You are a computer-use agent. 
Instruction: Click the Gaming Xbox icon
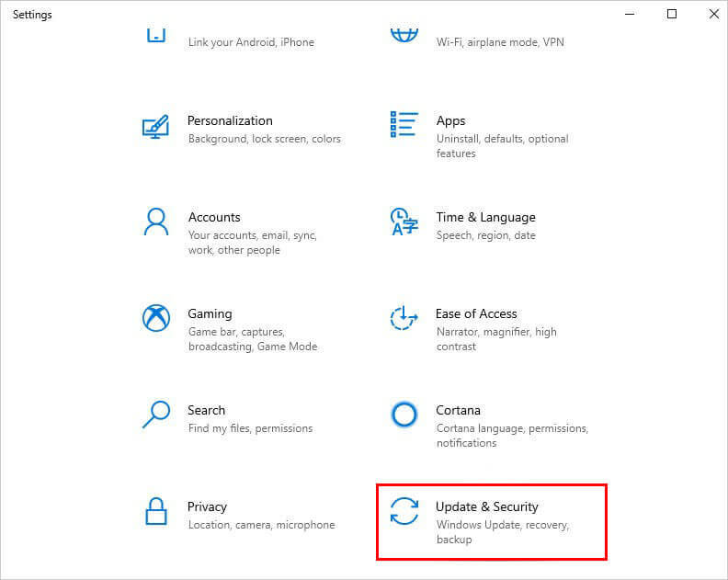click(x=156, y=318)
